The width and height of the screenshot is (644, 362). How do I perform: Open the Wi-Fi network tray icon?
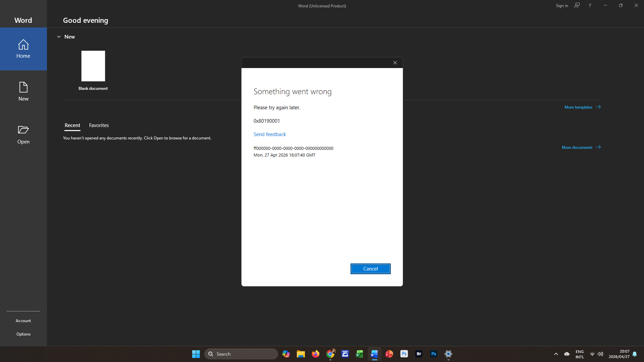point(592,354)
